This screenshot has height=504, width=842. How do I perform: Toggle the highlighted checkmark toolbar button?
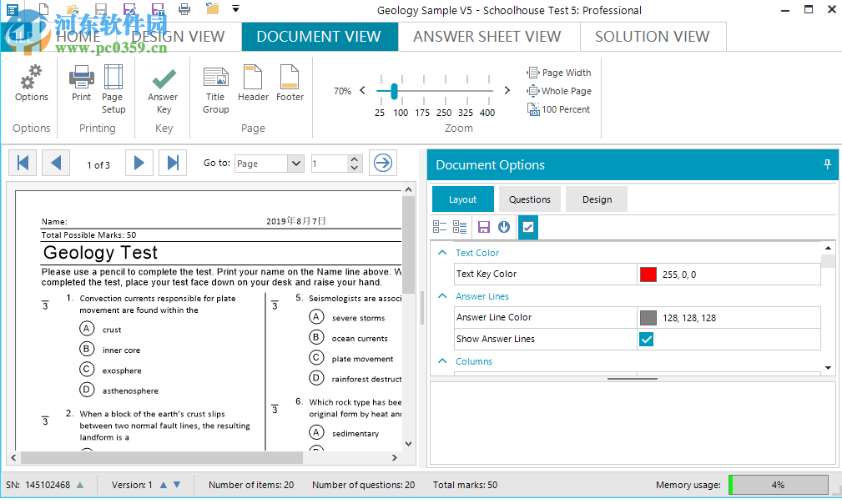[x=528, y=227]
